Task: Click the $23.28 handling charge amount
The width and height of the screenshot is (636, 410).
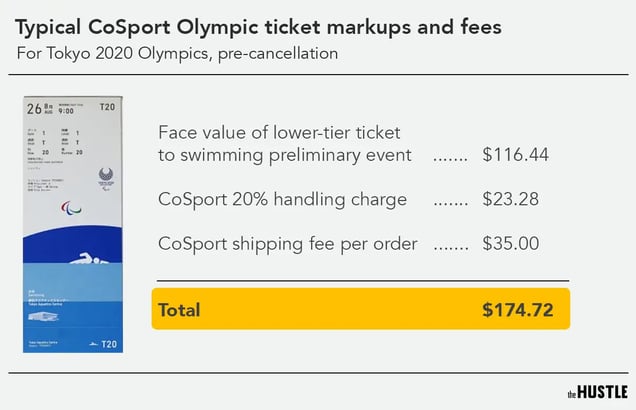Action: pos(511,199)
